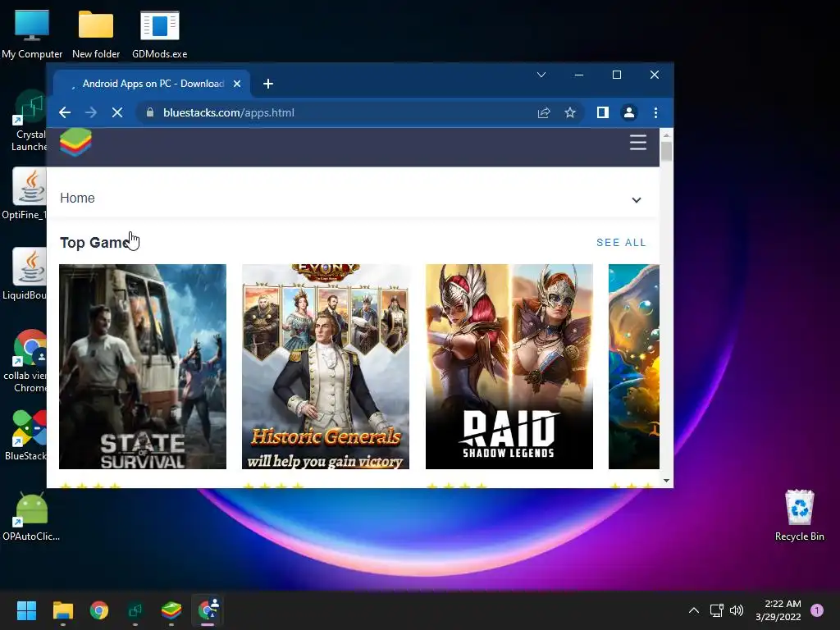Select GDMods.exe desktop icon
The width and height of the screenshot is (840, 630).
click(x=160, y=34)
